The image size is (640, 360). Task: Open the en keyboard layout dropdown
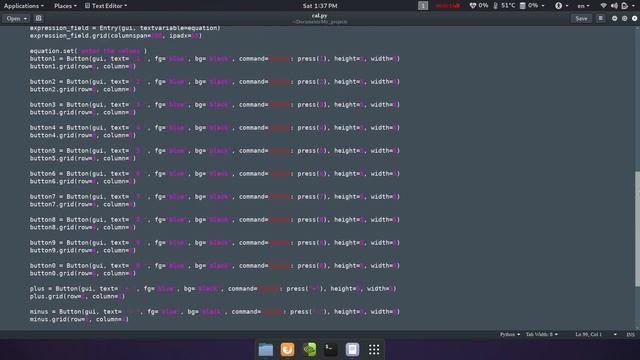pyautogui.click(x=583, y=6)
